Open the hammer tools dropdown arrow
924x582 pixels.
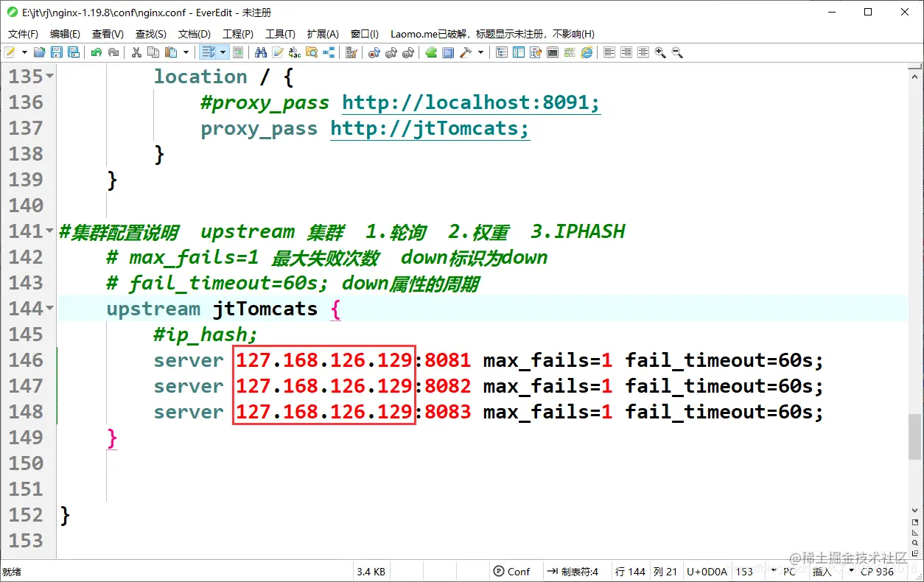coord(480,52)
